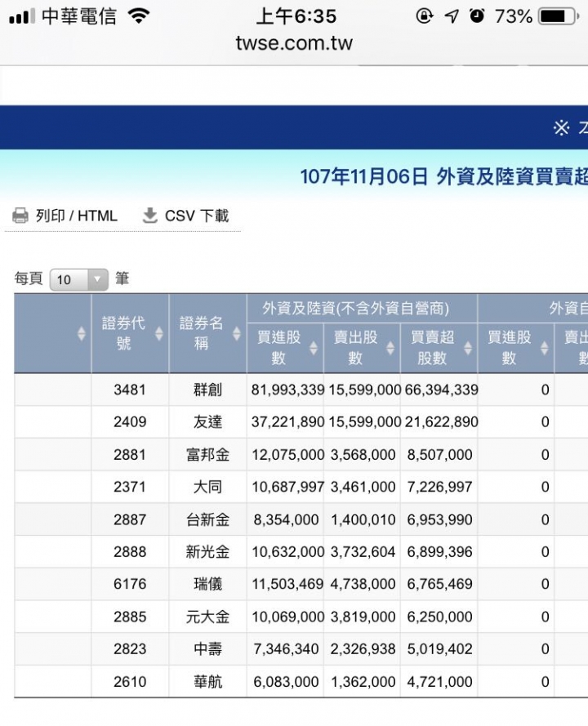Click the 0 value in 群創 row
This screenshot has width=588, height=726.
pos(545,390)
